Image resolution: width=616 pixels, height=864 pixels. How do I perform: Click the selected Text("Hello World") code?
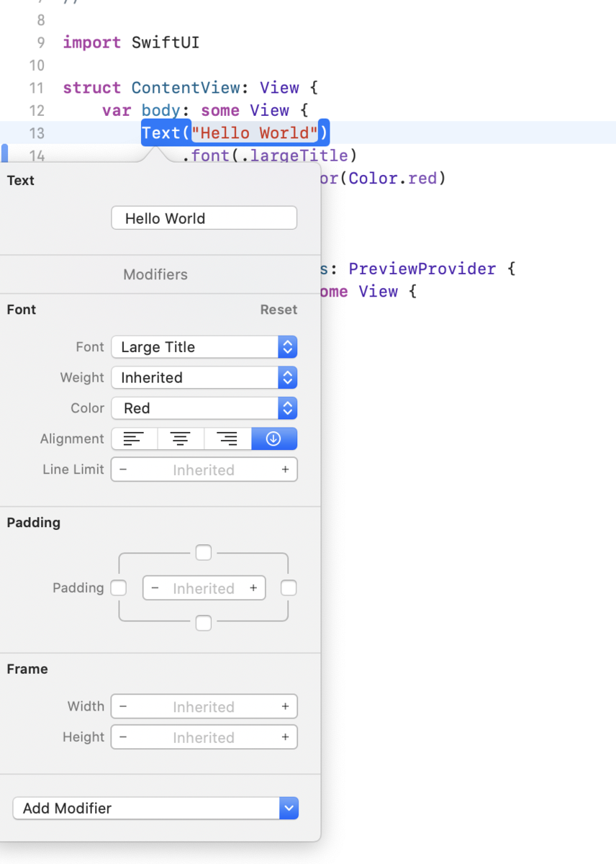(x=235, y=132)
